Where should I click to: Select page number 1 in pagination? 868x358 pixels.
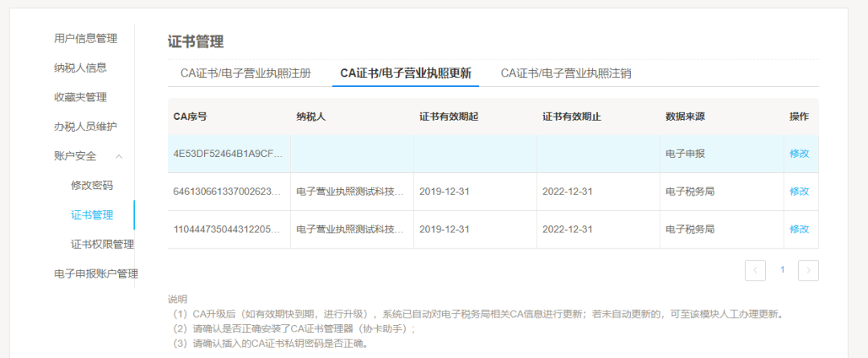782,270
